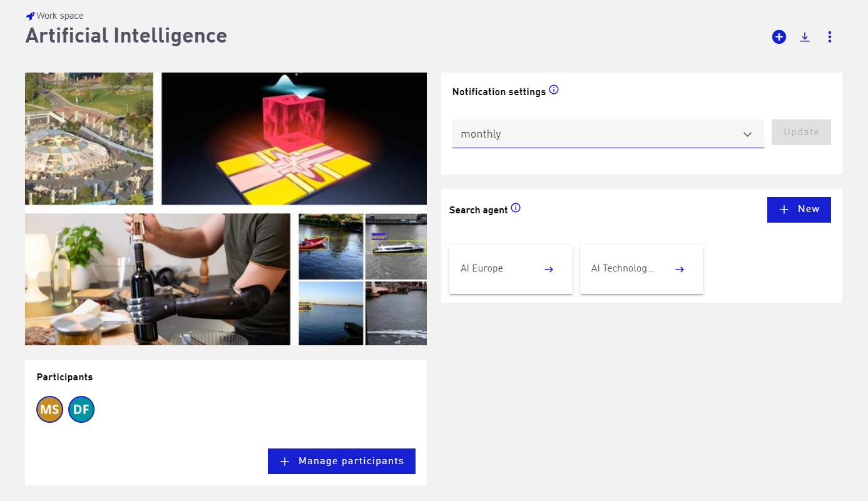Click the prosthetic arm wine bottle image

[158, 280]
